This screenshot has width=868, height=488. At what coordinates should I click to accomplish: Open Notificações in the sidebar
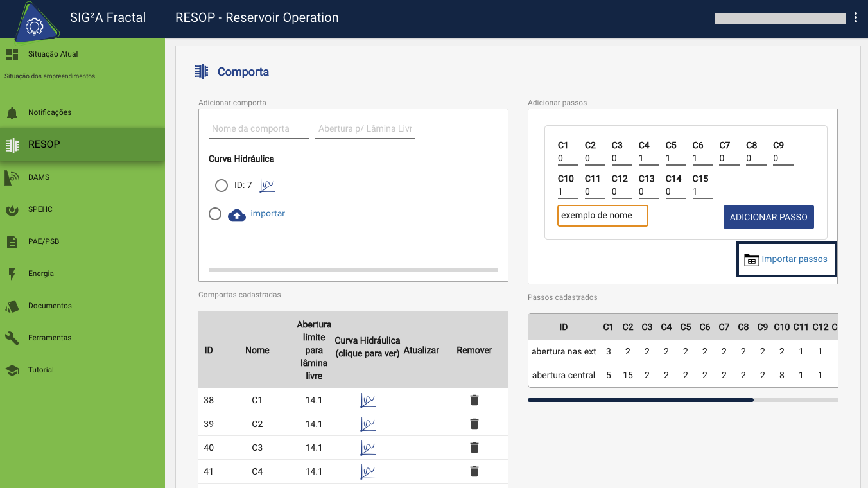(x=49, y=112)
